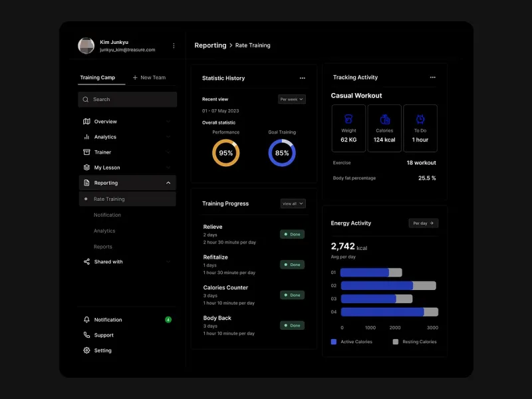Expand the Overview chevron
Viewport: 532px width, 399px height.
[168, 122]
